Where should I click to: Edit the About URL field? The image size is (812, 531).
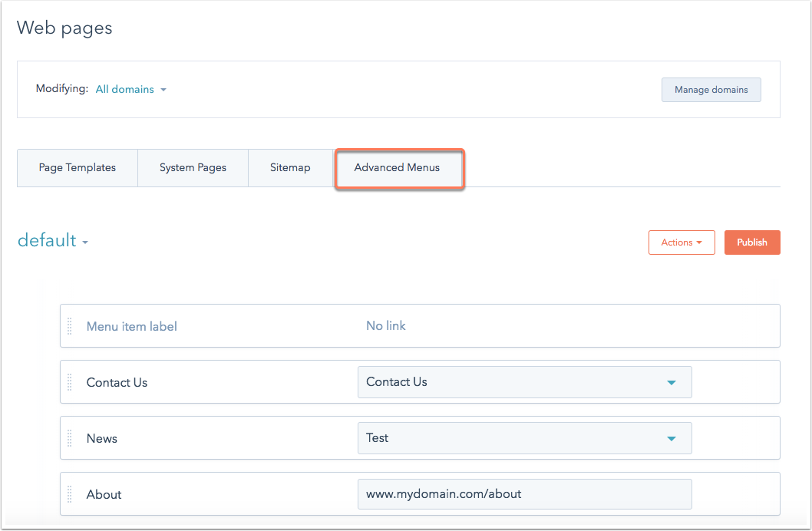point(525,493)
